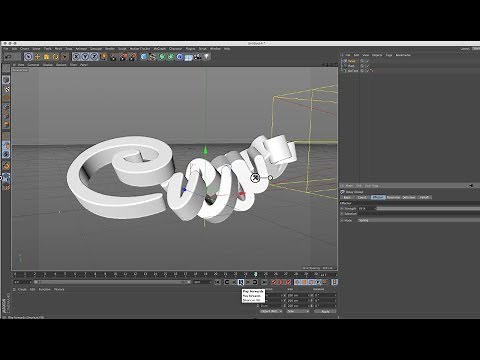
Task: Go to start of animation
Action: [x=217, y=282]
